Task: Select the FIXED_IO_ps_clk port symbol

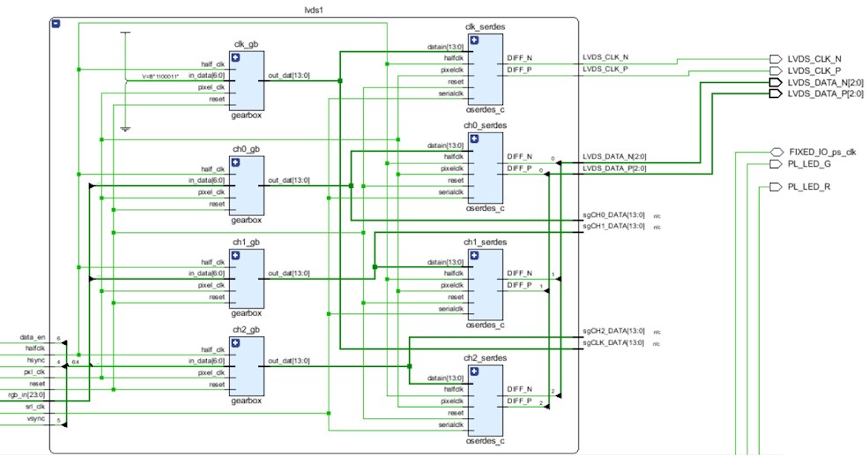Action: 776,152
